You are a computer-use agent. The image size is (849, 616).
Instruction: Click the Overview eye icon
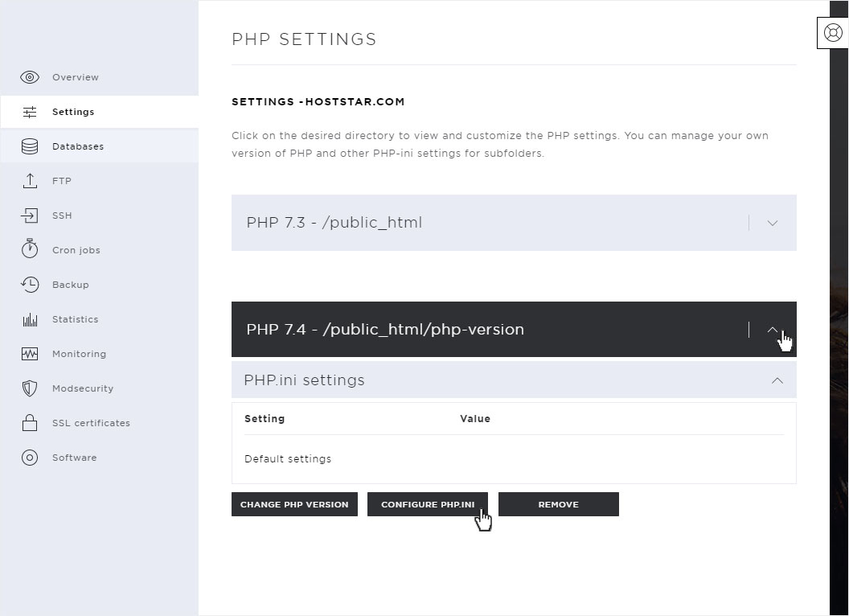tap(30, 77)
